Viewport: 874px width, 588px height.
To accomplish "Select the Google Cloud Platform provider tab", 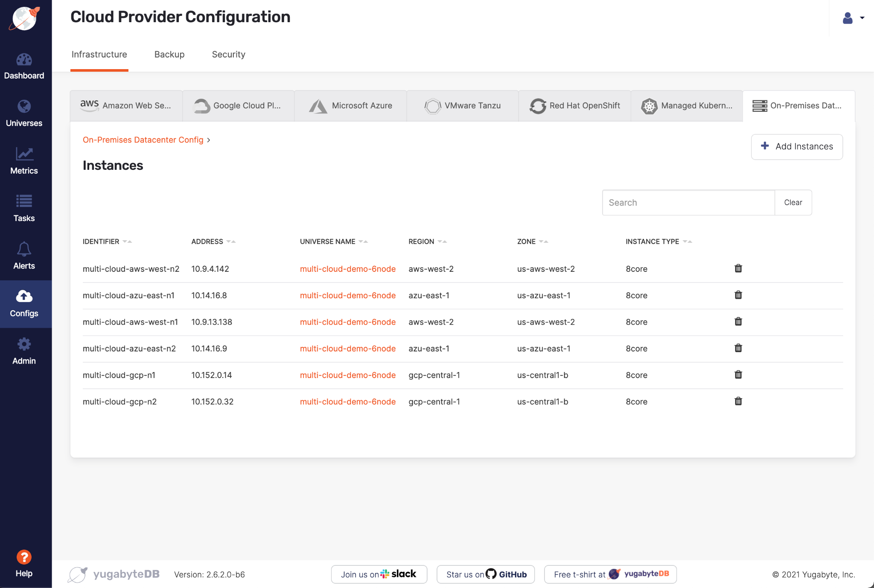I will point(238,106).
